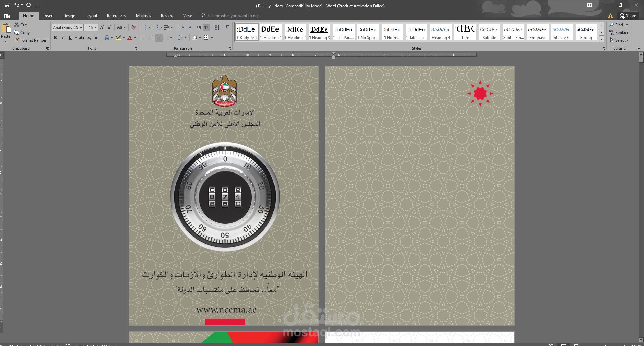This screenshot has height=346, width=644.
Task: Apply the Subtitle style
Action: (x=489, y=32)
